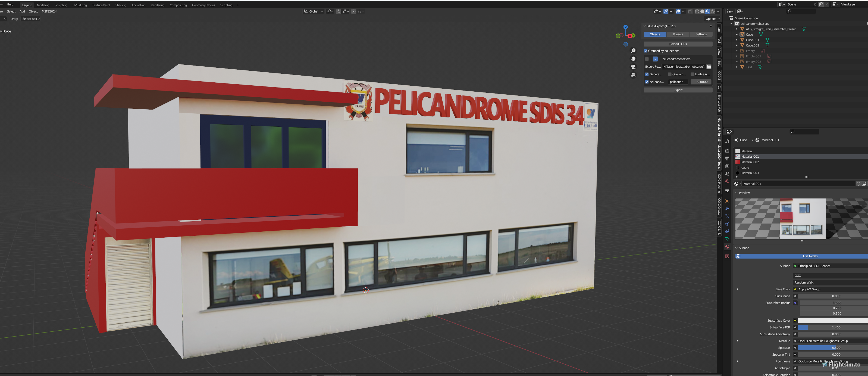The width and height of the screenshot is (868, 376).
Task: Open World properties tab
Action: pyautogui.click(x=727, y=181)
